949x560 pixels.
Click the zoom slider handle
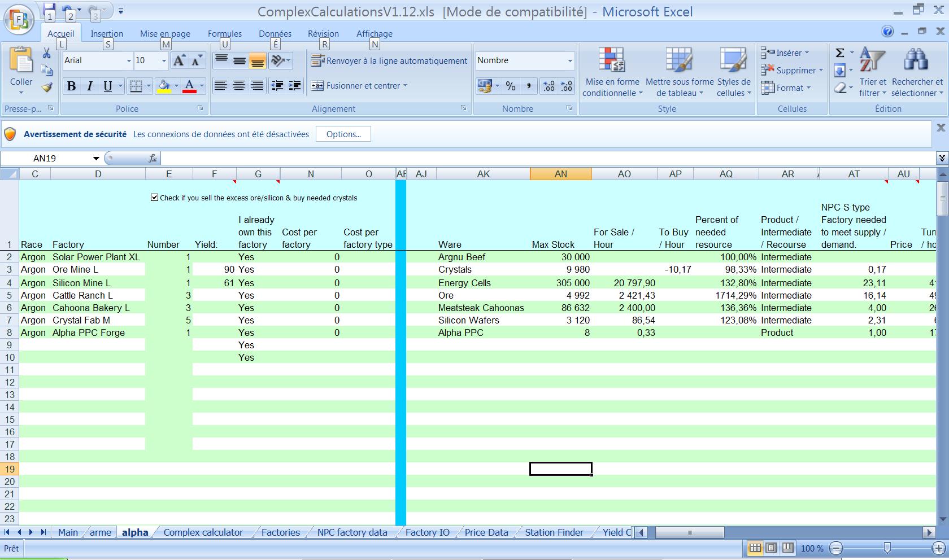[887, 548]
